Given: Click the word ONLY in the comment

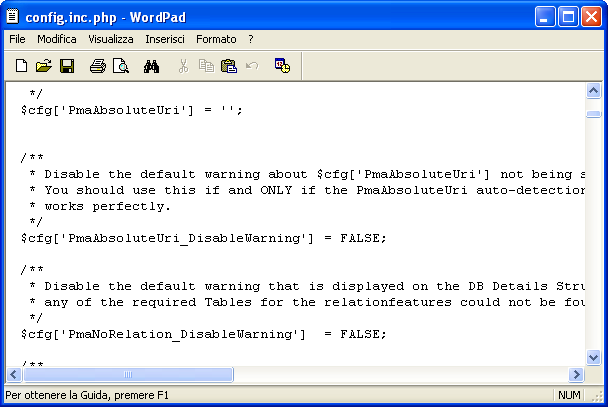Looking at the screenshot, I should pos(276,190).
